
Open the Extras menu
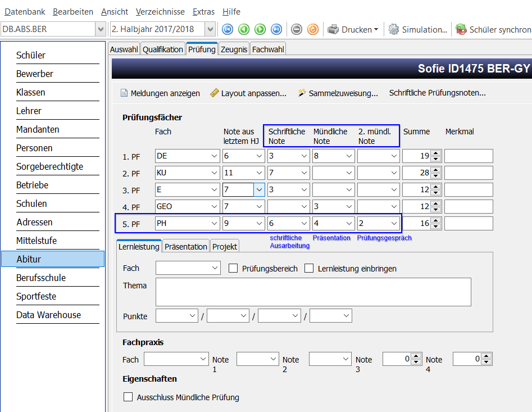[x=203, y=12]
